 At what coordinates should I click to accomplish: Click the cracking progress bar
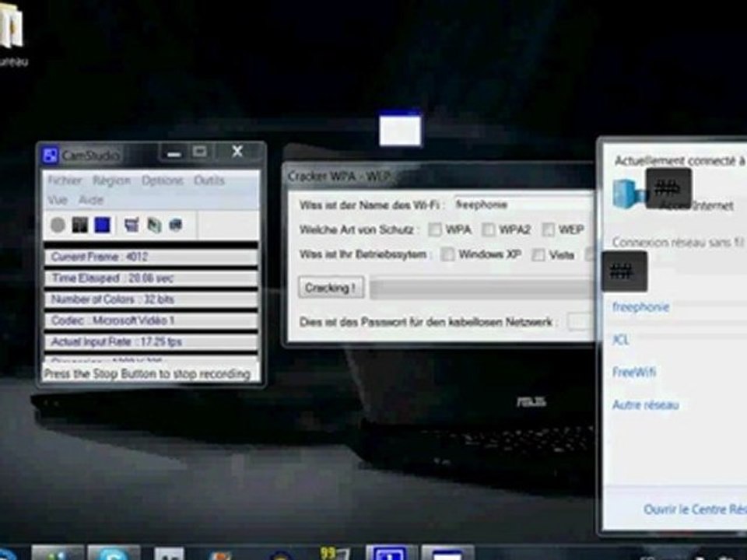(x=482, y=289)
